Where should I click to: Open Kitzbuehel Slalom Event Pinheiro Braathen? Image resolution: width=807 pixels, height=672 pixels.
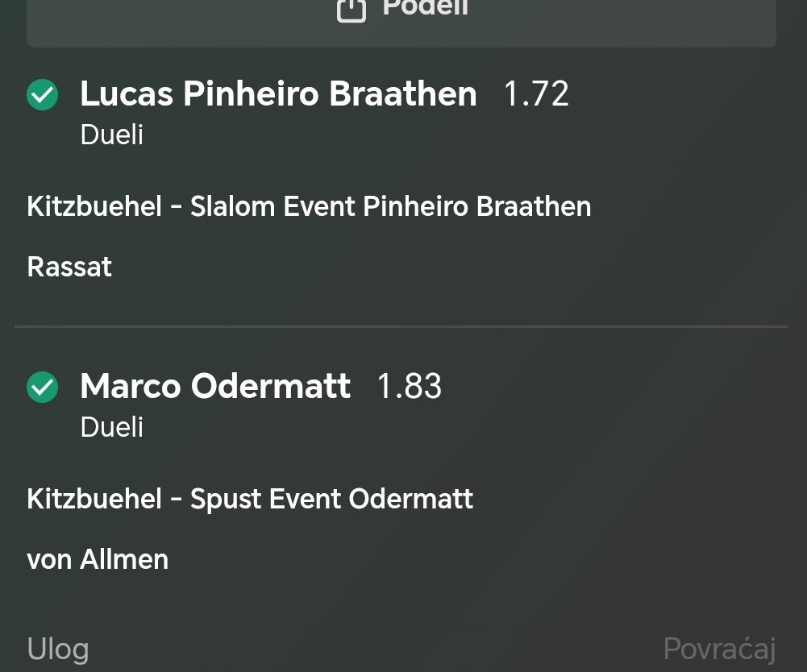[x=309, y=206]
